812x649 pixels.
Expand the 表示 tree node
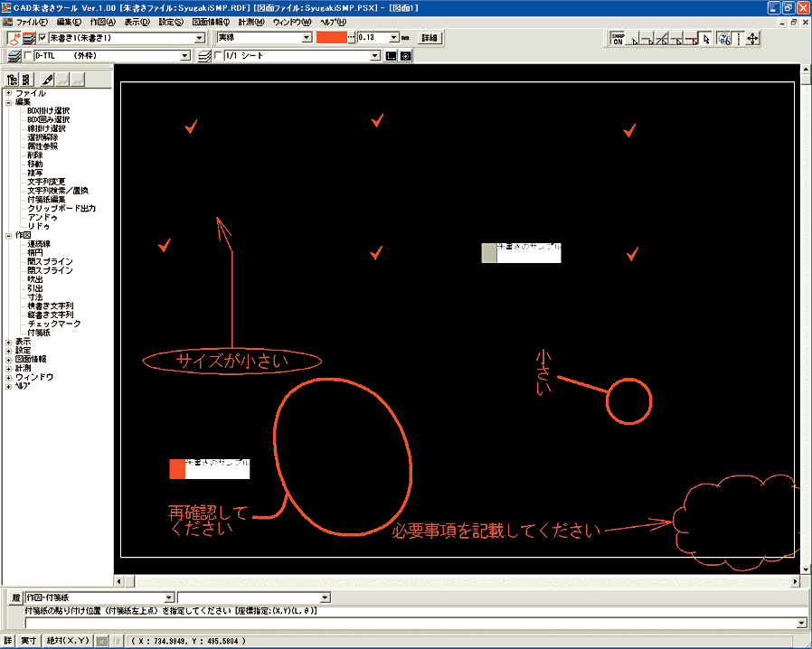[8, 342]
